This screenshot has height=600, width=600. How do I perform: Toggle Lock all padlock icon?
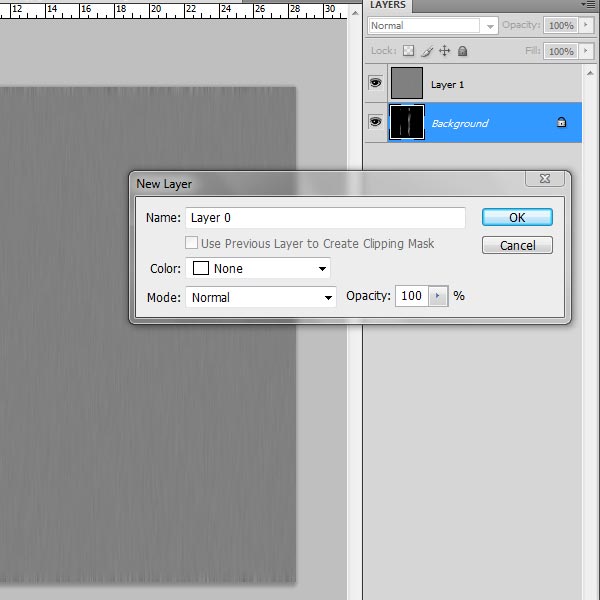pyautogui.click(x=462, y=51)
